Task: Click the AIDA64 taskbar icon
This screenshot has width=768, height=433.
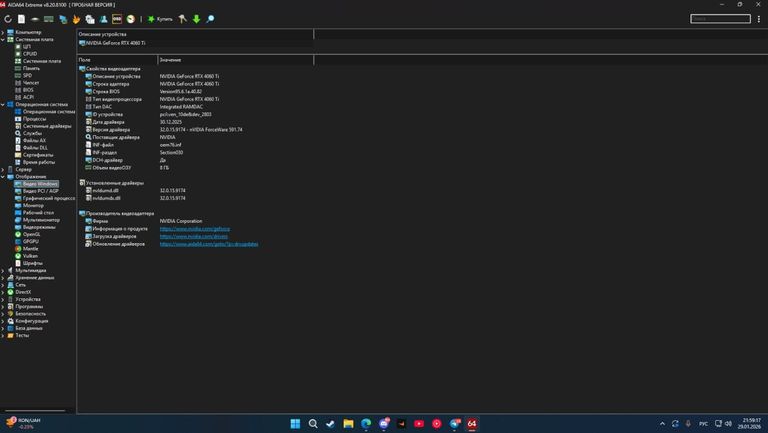Action: click(x=472, y=424)
